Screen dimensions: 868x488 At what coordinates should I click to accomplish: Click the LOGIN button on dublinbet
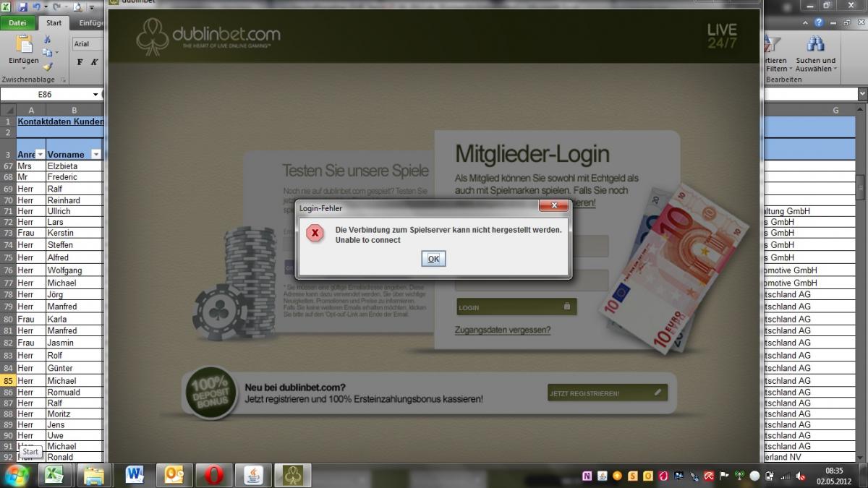516,307
